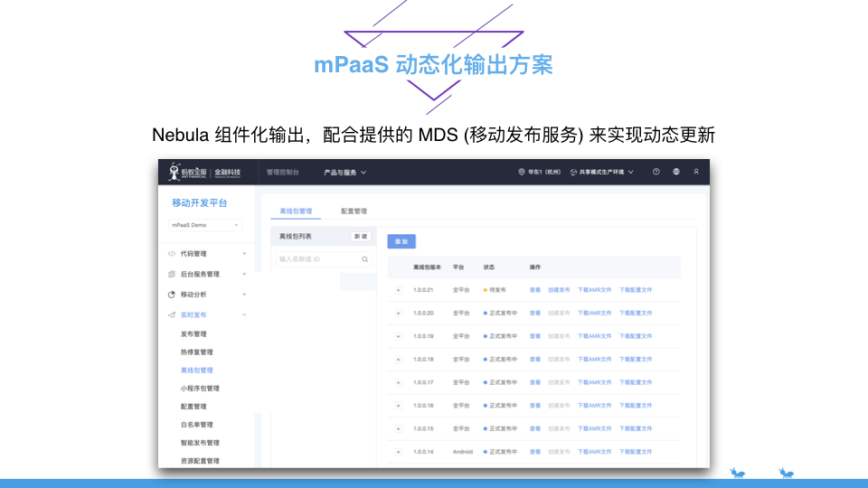This screenshot has height=488, width=868.
Task: Download config file for version 1.0.0.14
Action: point(636,452)
